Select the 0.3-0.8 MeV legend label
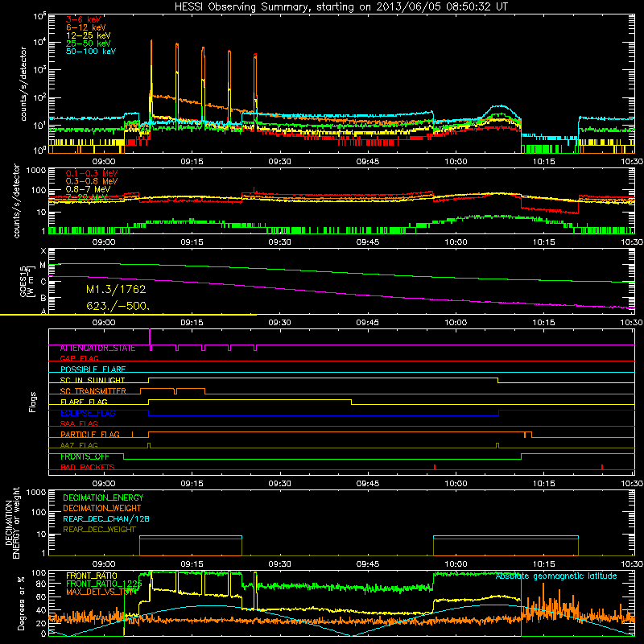Viewport: 644px width, 644px height. [92, 181]
